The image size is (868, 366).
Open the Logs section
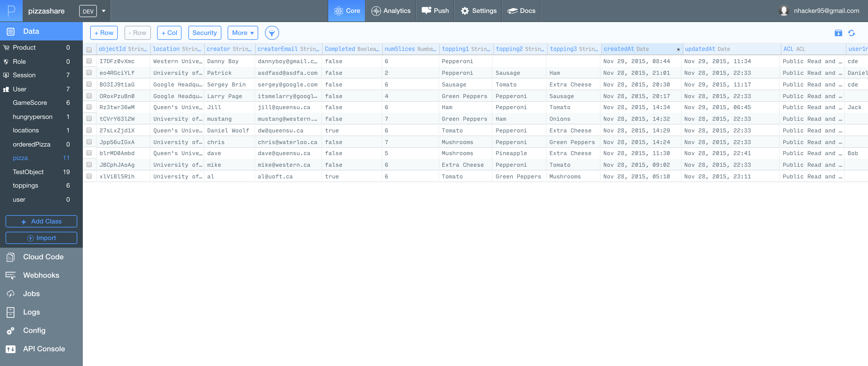tap(31, 312)
